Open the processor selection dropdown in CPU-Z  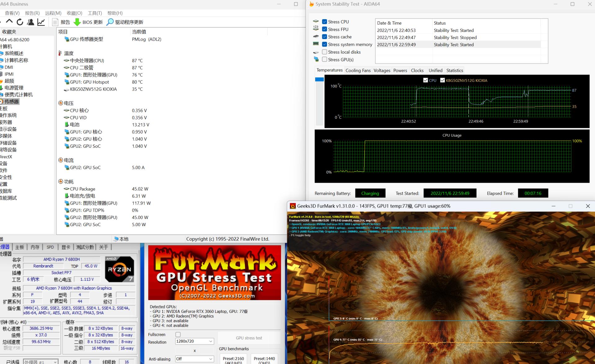41,362
